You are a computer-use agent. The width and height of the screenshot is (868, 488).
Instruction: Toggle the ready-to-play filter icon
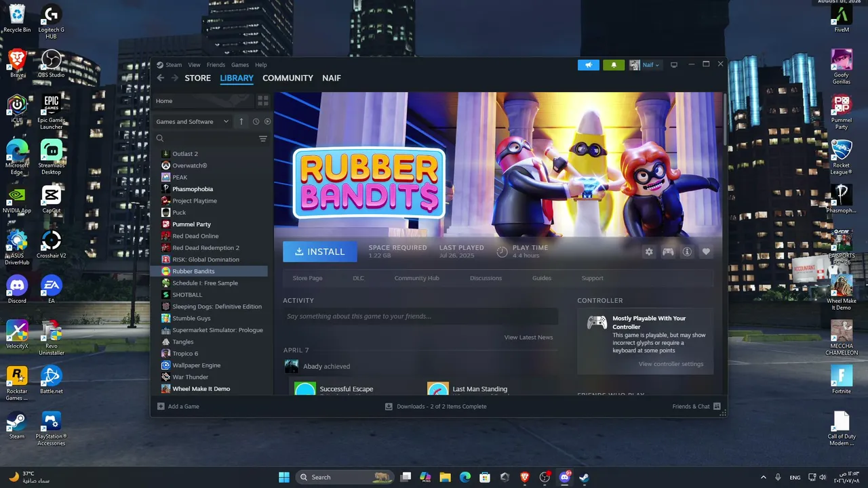tap(267, 121)
